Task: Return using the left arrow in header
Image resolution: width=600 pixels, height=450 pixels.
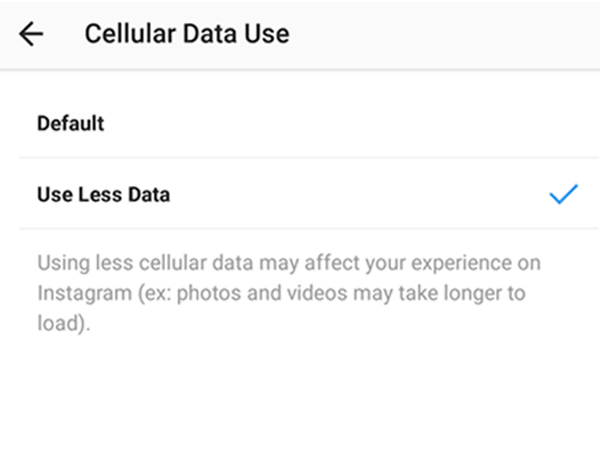Action: (x=32, y=34)
